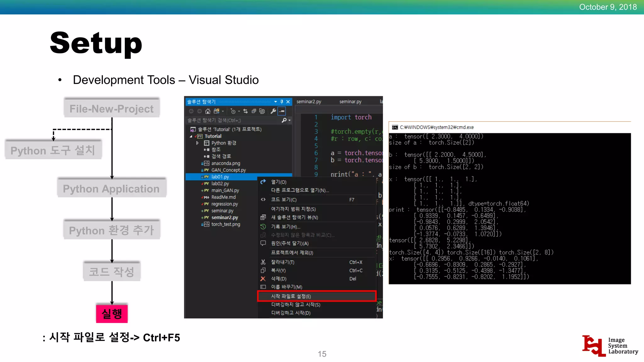This screenshot has height=362, width=644.
Task: Choose 코드 보기(C) menu entry
Action: coord(317,200)
